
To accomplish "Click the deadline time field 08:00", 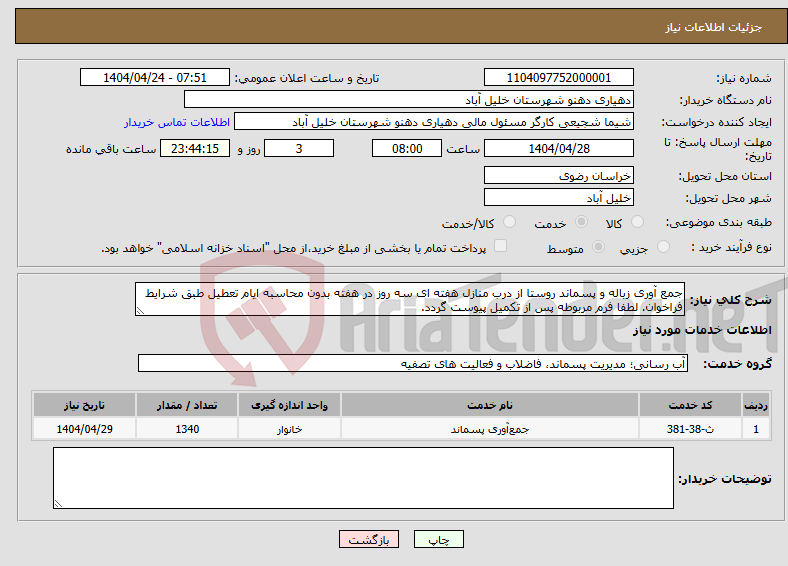I will pyautogui.click(x=407, y=148).
